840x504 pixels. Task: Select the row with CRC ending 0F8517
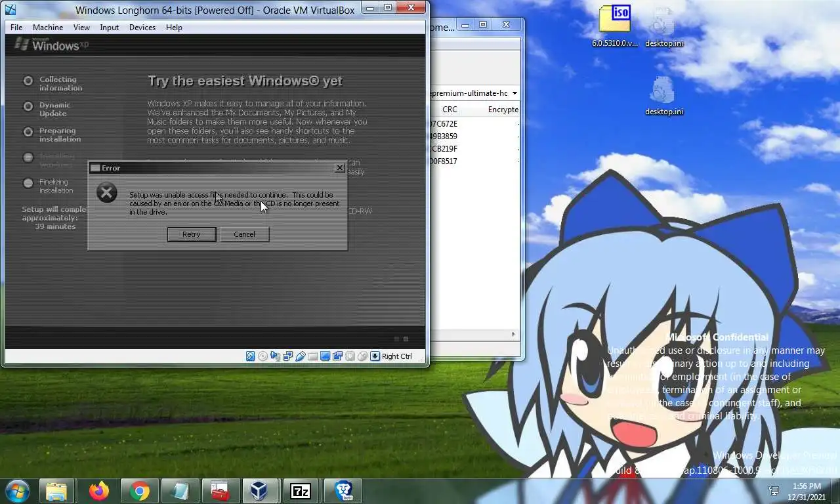474,161
